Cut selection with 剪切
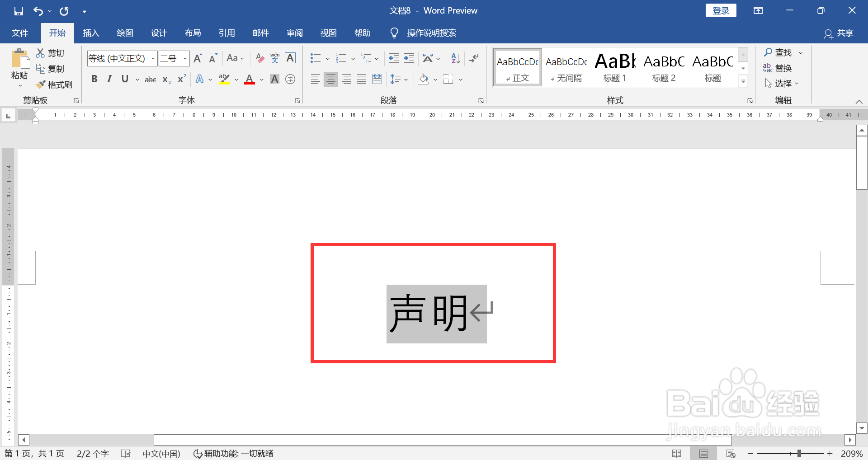 tap(50, 53)
